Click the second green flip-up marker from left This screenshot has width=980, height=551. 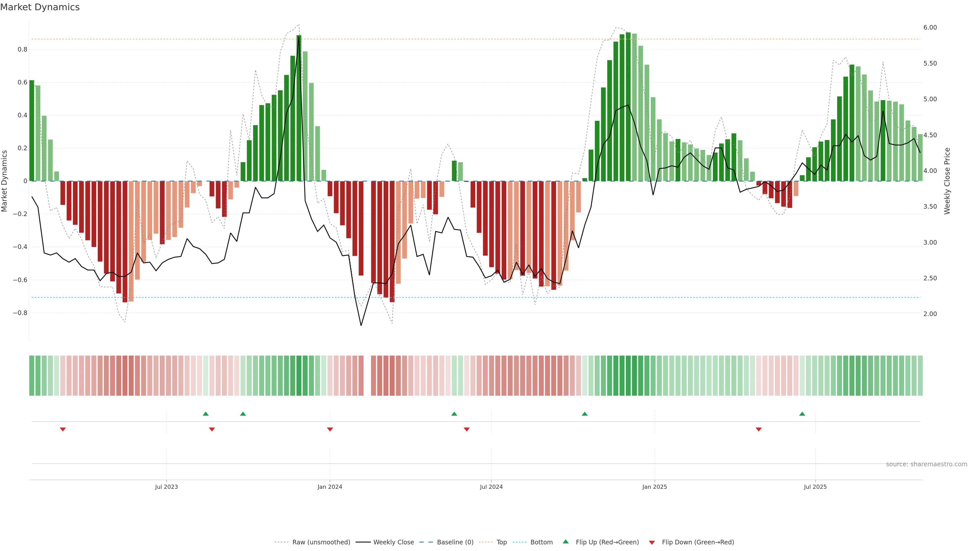pos(243,414)
